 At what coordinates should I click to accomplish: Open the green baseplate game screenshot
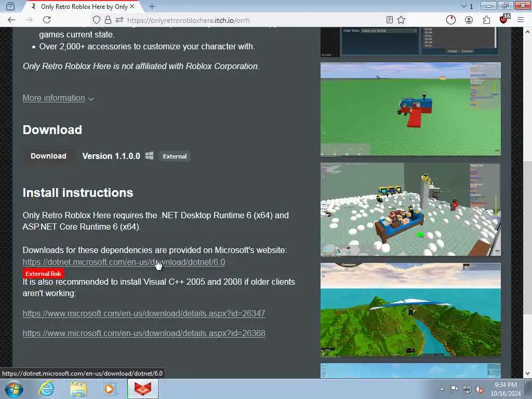click(410, 109)
